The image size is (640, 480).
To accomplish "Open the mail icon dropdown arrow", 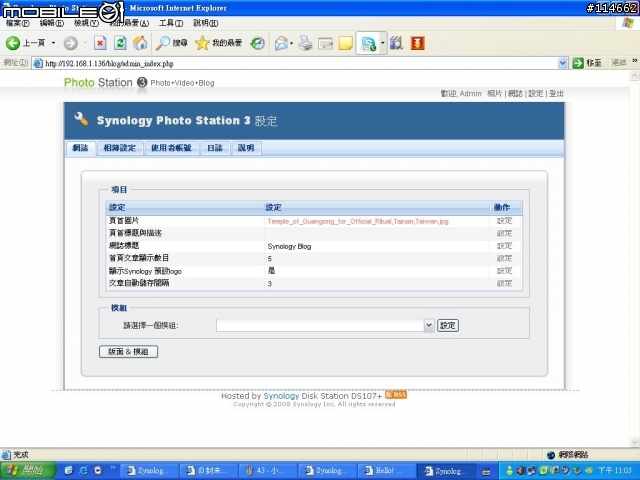I will [x=291, y=43].
